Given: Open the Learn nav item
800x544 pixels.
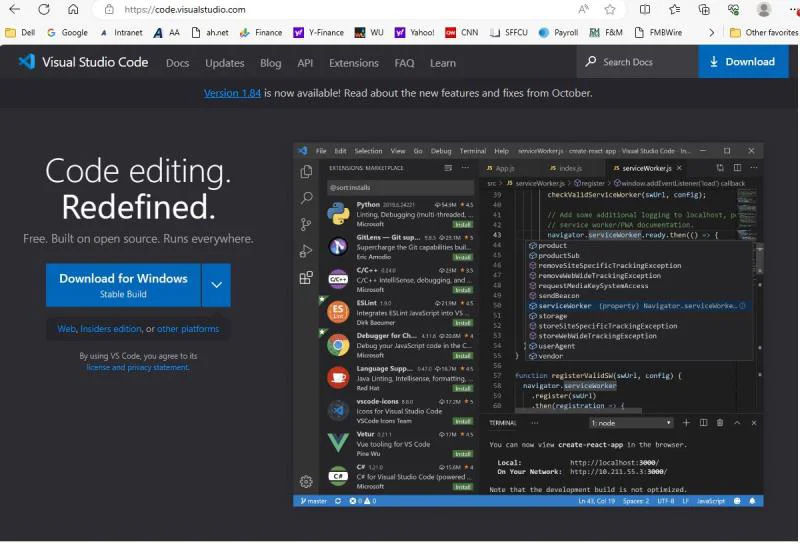Looking at the screenshot, I should click(442, 63).
